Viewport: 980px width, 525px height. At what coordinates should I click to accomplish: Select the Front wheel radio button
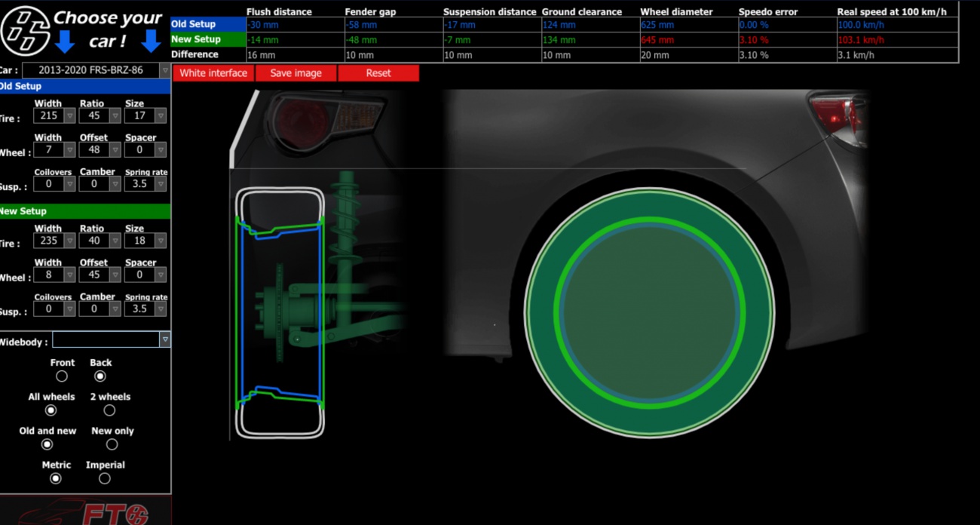tap(62, 376)
